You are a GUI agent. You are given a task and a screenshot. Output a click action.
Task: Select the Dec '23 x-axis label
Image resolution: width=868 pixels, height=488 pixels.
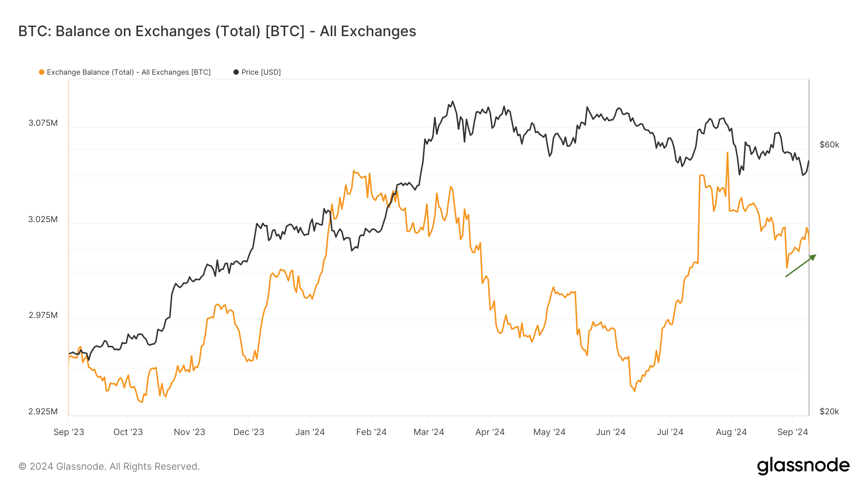pyautogui.click(x=248, y=432)
